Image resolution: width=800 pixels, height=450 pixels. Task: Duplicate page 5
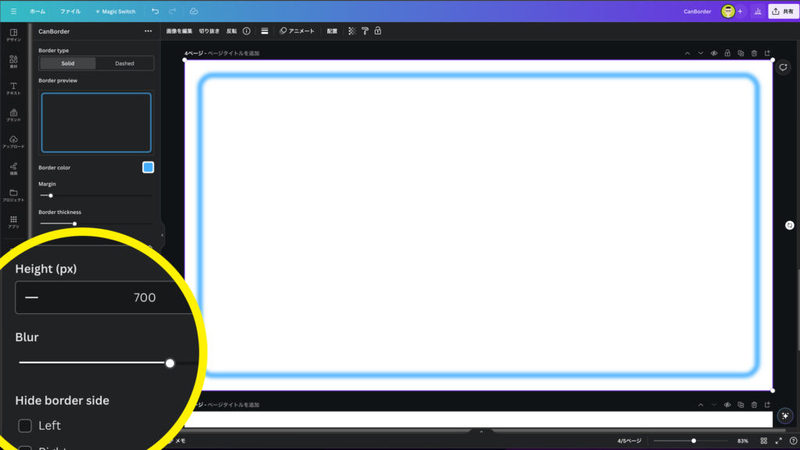(741, 405)
